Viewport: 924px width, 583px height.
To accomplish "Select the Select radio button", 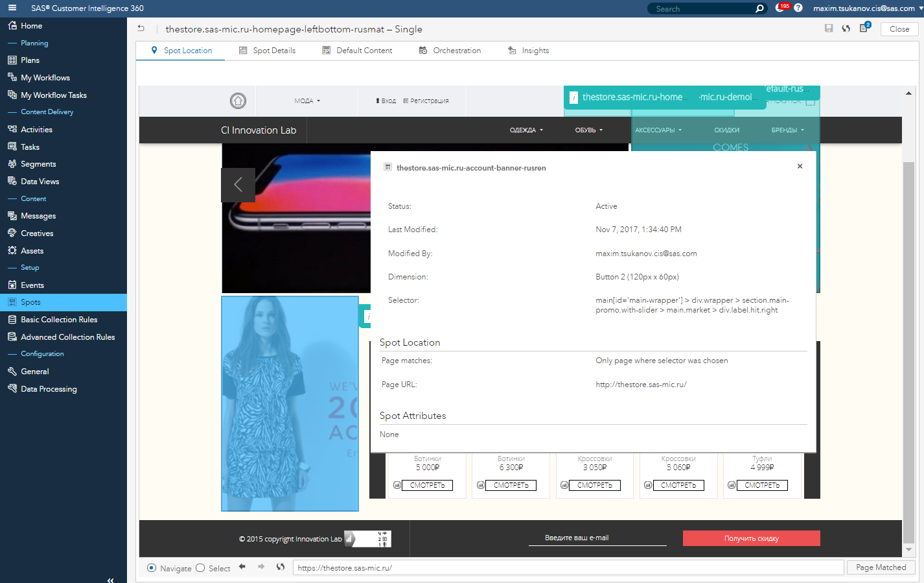I will [x=200, y=568].
